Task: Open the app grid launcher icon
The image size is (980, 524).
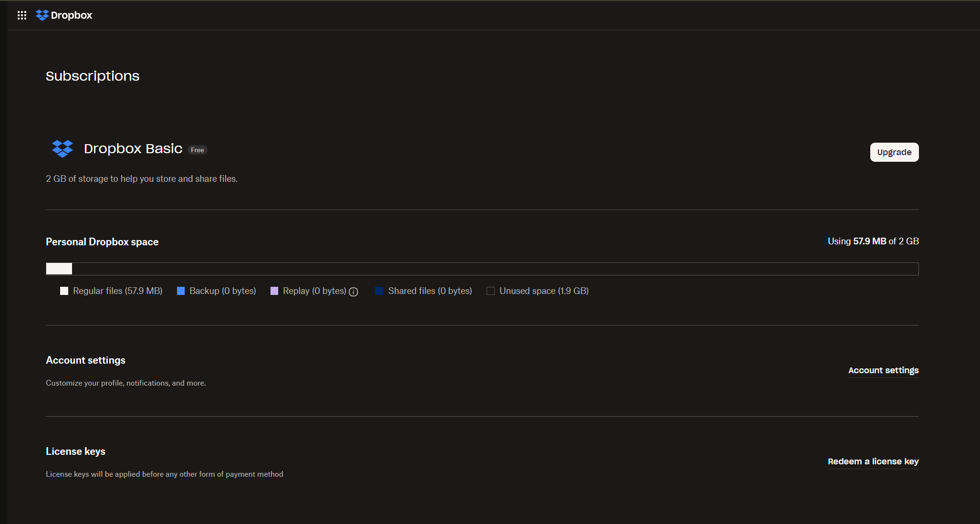Action: tap(22, 15)
